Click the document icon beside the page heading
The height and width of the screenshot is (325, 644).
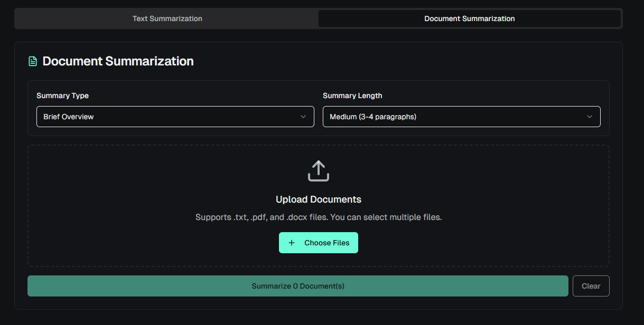(33, 61)
